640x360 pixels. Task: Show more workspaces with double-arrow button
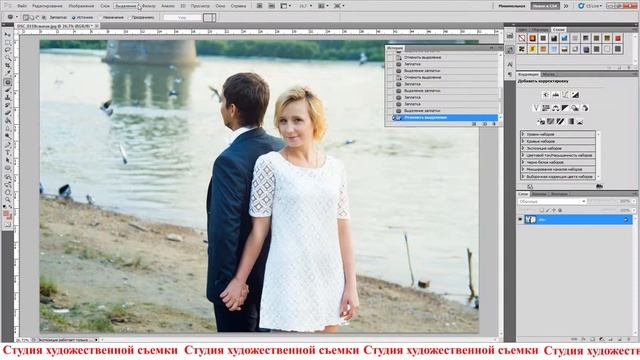click(566, 6)
